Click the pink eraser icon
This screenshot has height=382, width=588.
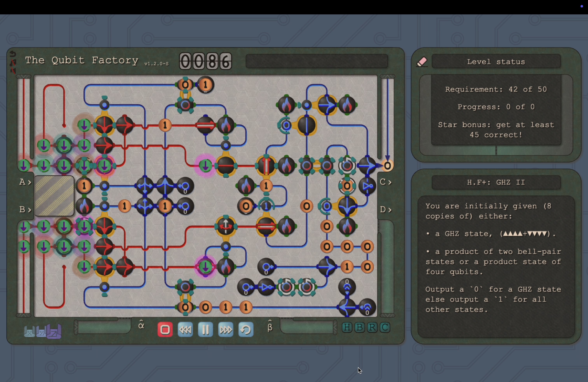pos(422,61)
